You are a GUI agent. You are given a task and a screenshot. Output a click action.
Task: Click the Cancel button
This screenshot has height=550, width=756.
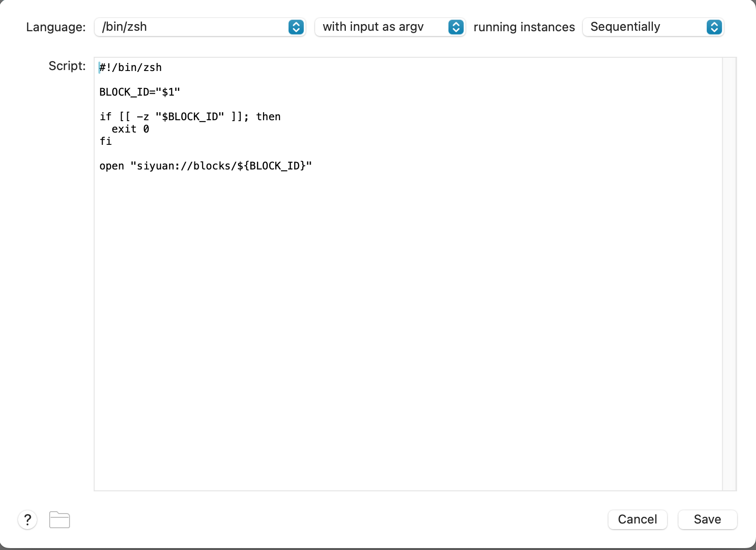pyautogui.click(x=637, y=519)
